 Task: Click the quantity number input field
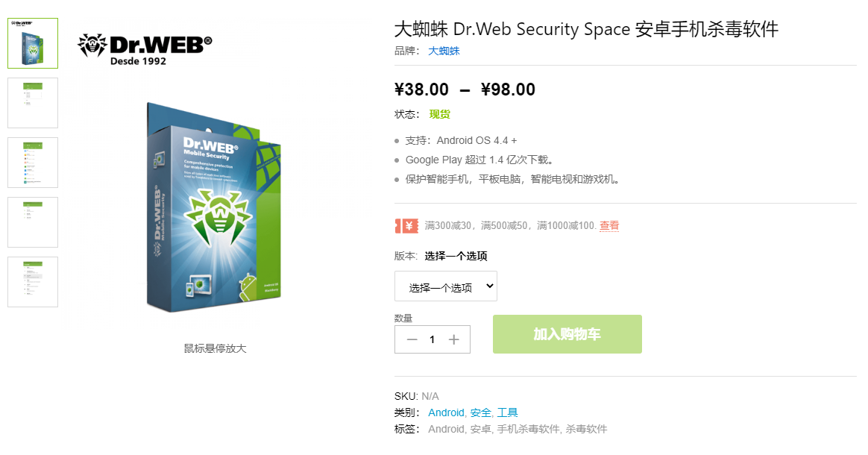432,339
